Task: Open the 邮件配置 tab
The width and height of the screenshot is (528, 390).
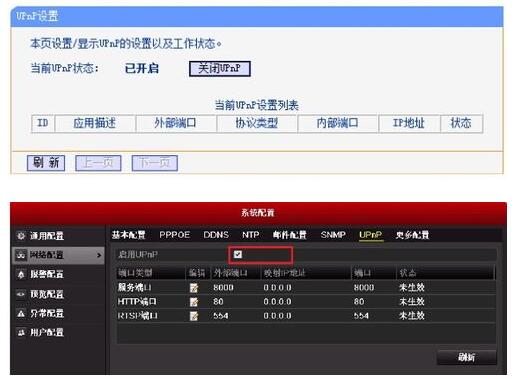Action: click(290, 235)
